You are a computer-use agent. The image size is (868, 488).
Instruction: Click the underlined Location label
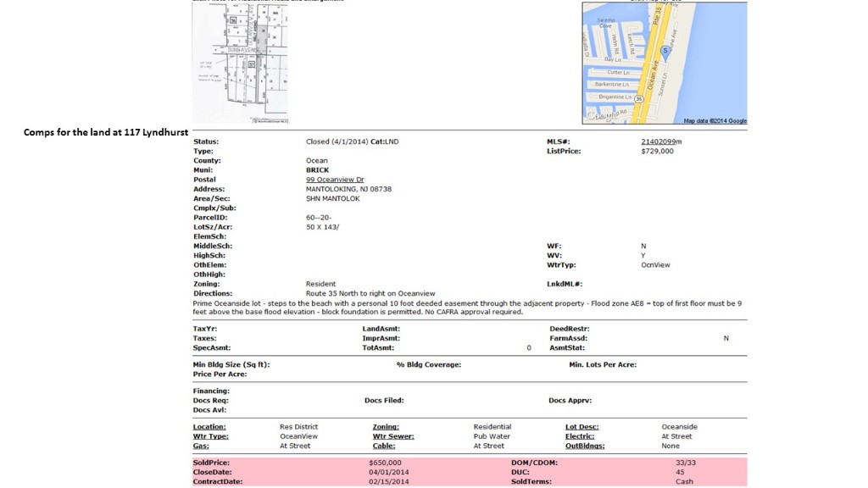pos(209,427)
